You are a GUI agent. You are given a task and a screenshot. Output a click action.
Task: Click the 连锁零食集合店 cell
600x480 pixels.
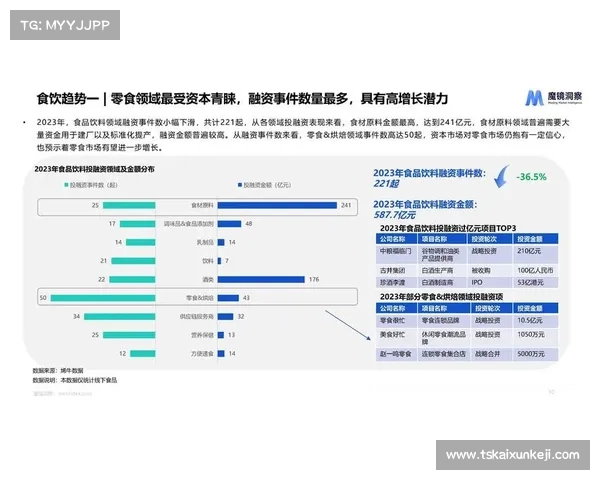[443, 354]
